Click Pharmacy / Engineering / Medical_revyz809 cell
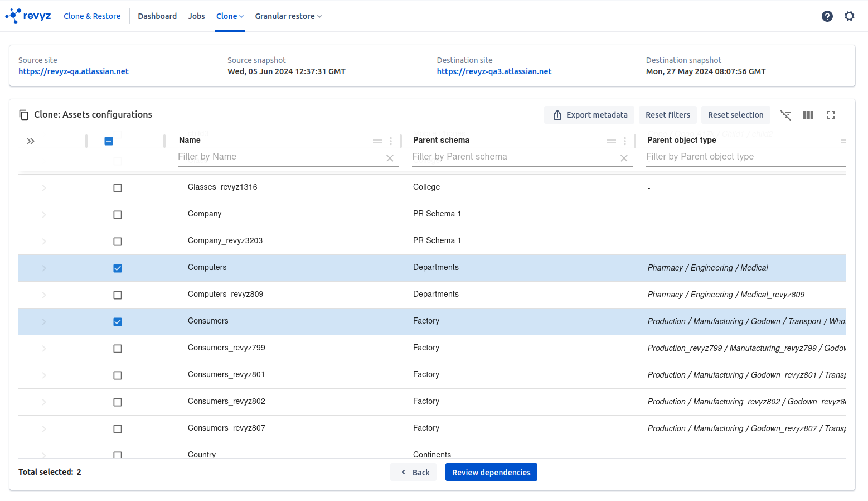Viewport: 868px width, 501px height. 726,295
